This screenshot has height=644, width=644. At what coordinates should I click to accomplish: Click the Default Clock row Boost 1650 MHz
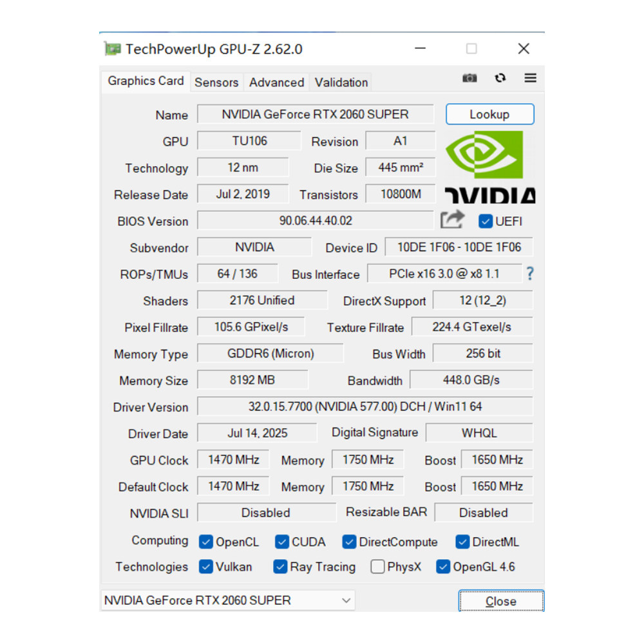(x=497, y=486)
